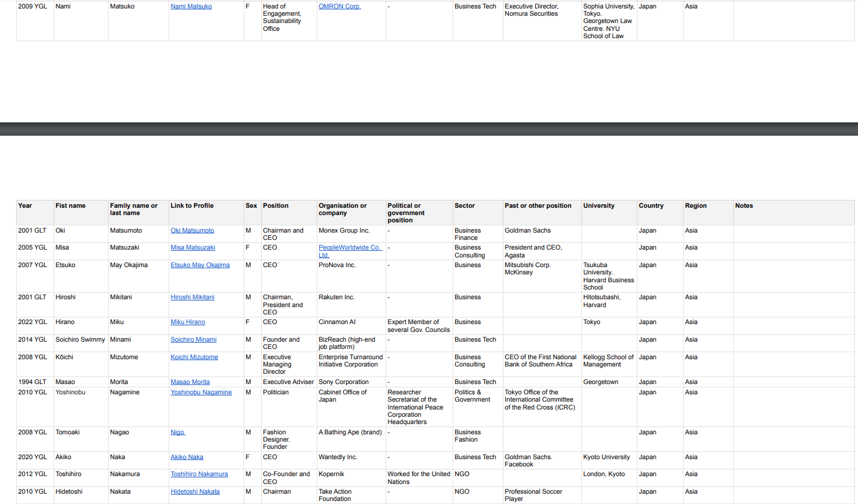Open the Hidetoshi Nakata profile link
This screenshot has height=504, width=858.
click(195, 492)
